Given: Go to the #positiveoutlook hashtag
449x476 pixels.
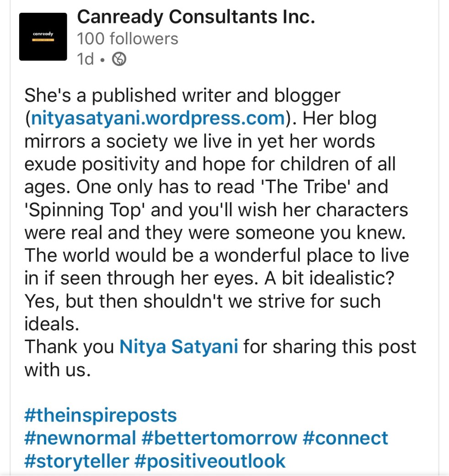Looking at the screenshot, I should click(210, 460).
